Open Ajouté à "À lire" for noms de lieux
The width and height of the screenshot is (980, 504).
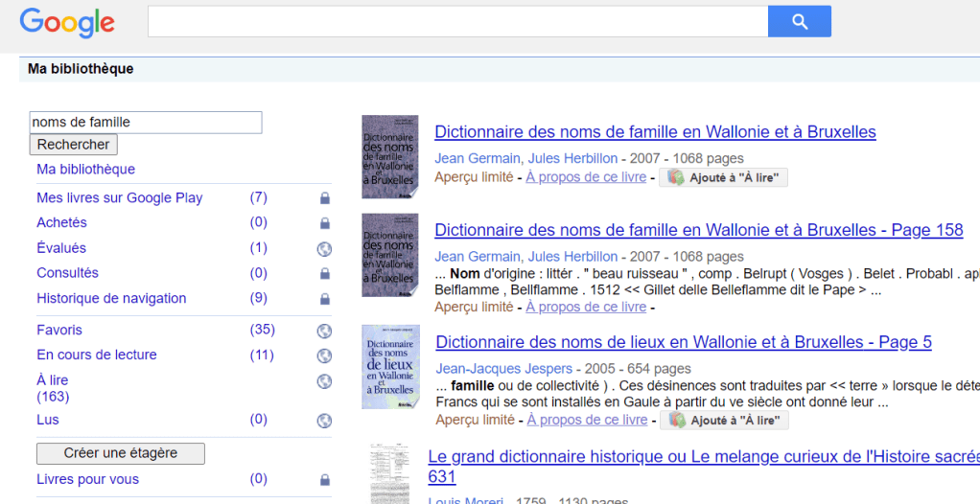point(724,421)
